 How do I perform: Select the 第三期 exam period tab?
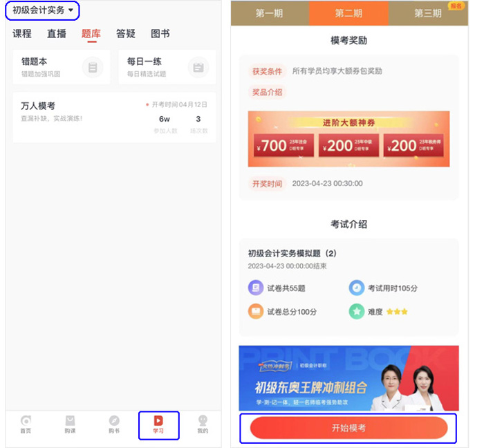coord(428,13)
